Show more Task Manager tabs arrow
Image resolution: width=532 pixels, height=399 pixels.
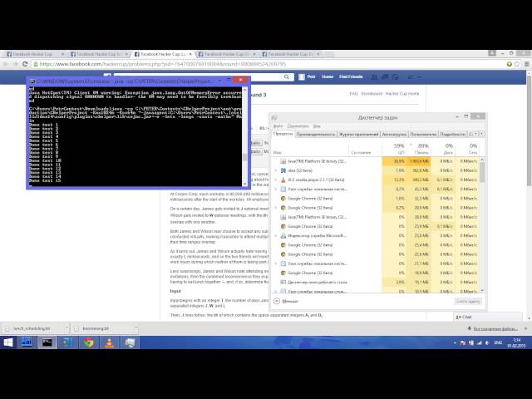(x=481, y=135)
